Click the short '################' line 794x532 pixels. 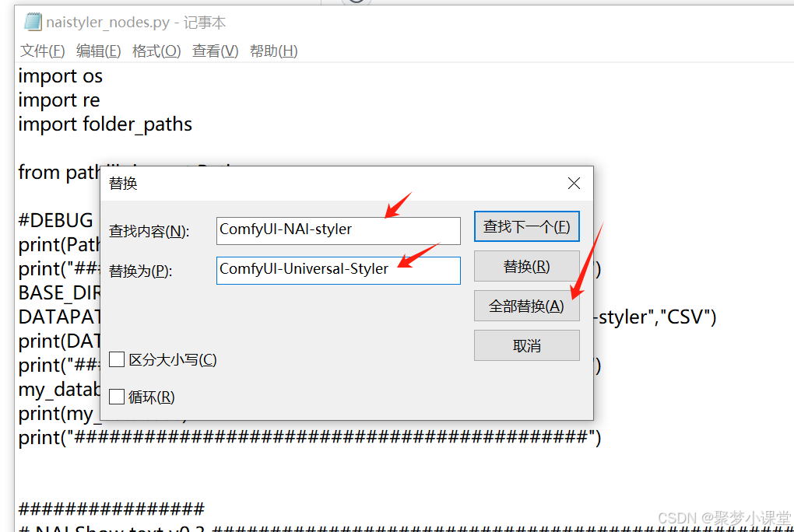pyautogui.click(x=111, y=509)
